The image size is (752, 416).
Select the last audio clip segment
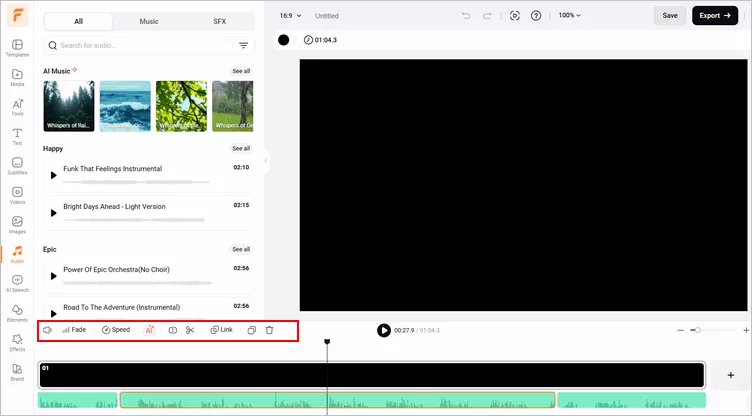[632, 400]
